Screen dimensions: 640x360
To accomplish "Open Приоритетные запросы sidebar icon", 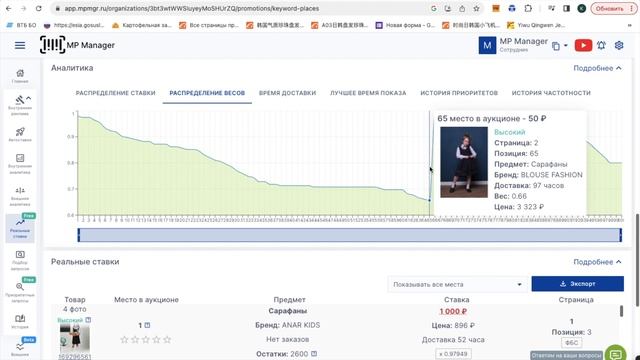I will 20,292.
